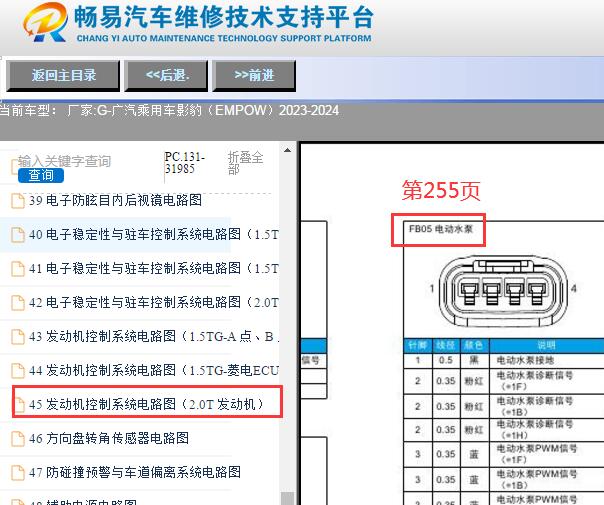Screen dimensions: 604x505
Task: Click the FB05 电动水泵 connector title
Action: [440, 229]
